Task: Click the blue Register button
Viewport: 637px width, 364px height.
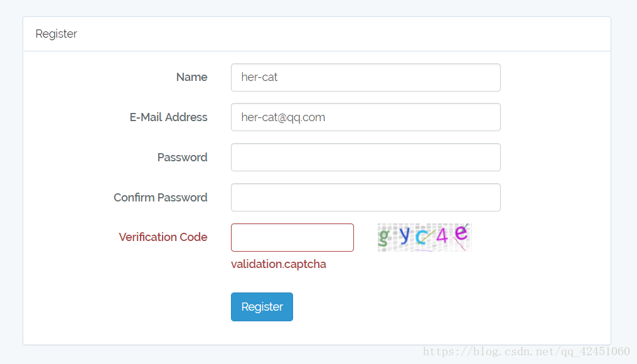Action: (262, 307)
